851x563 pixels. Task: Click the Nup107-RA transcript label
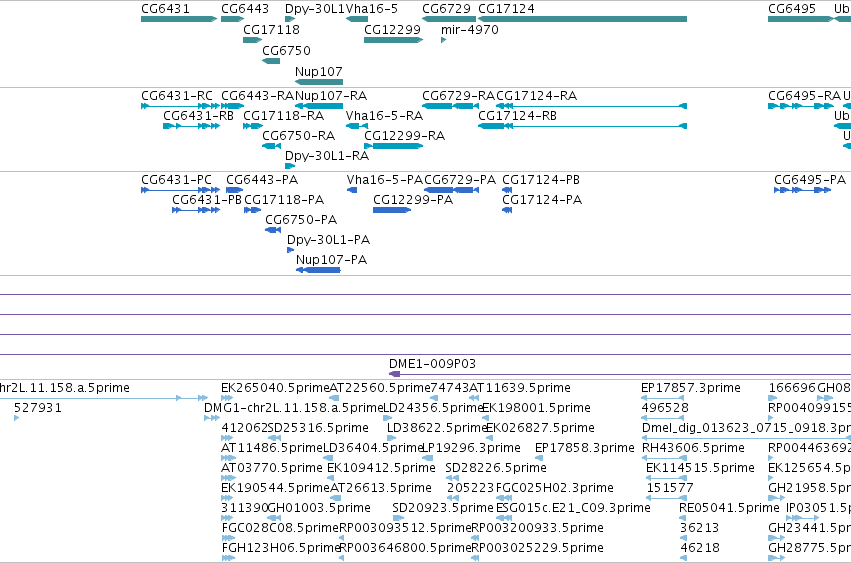[331, 96]
